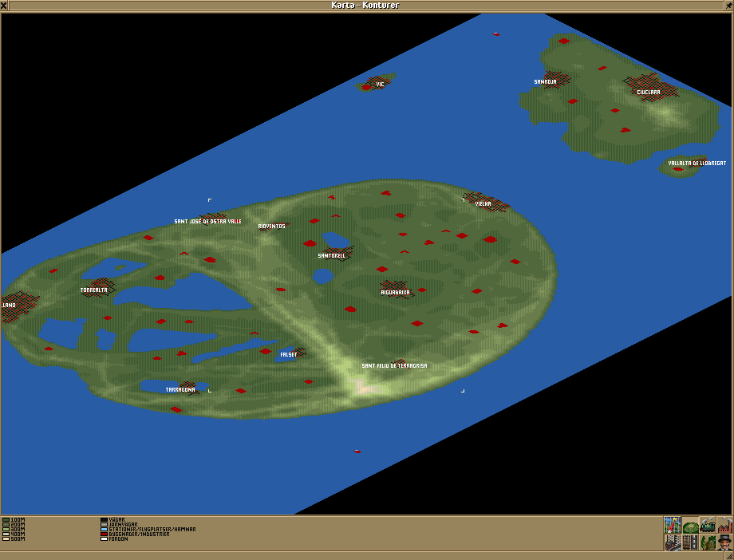
Task: Toggle the sticky pin in the title bar
Action: 729,5
